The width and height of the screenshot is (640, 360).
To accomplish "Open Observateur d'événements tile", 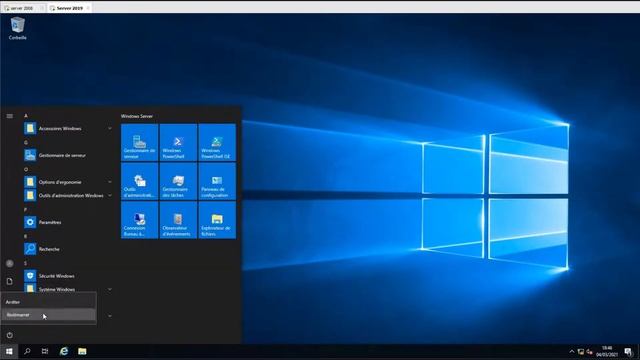I will (178, 220).
